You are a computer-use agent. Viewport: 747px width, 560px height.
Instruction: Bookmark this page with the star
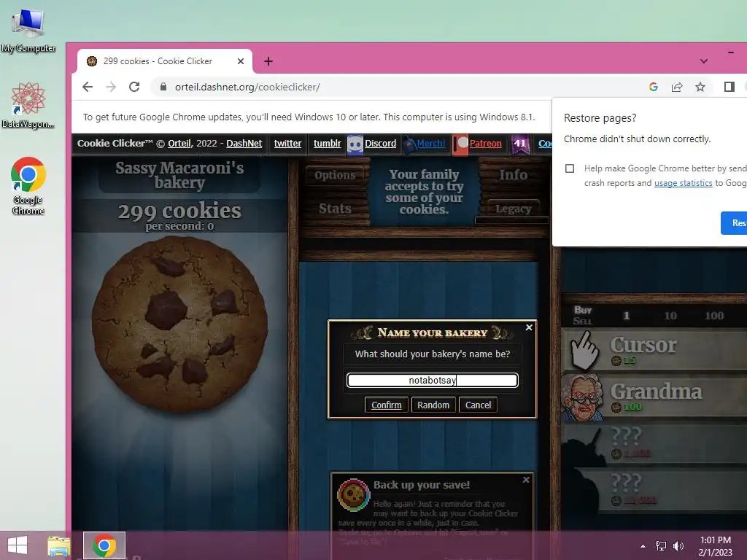[x=700, y=87]
